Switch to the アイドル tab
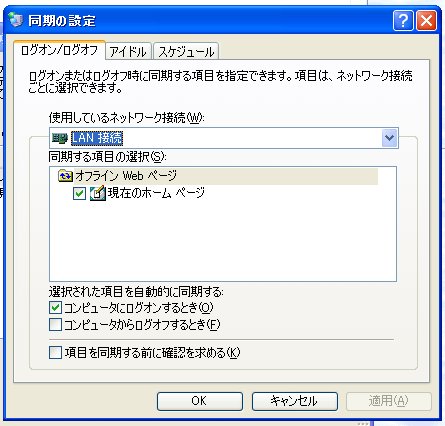Viewport: 445px width, 426px height. [x=128, y=52]
